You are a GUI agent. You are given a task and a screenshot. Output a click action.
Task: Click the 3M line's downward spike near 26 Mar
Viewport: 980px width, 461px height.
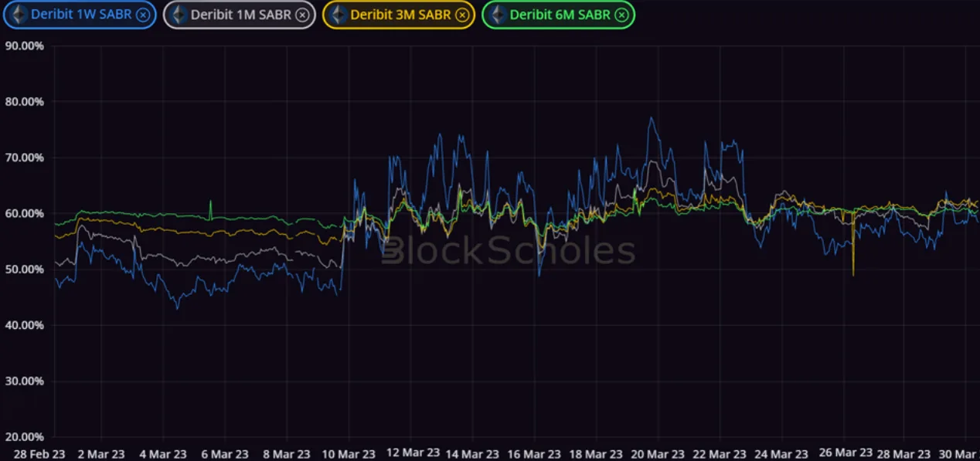coord(853,274)
